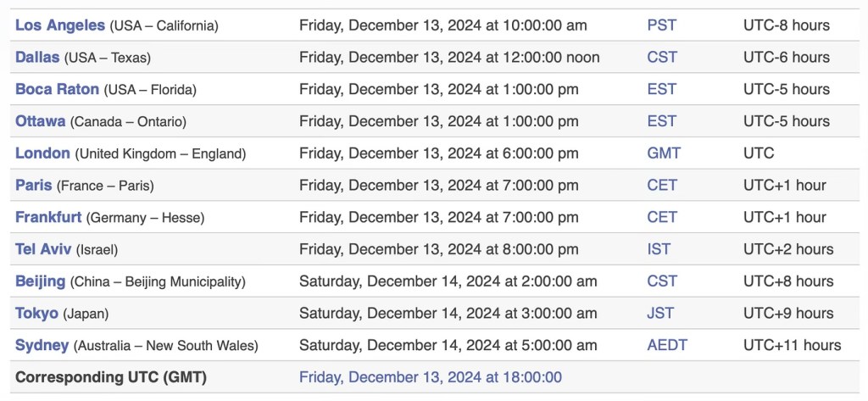This screenshot has height=401, width=868.
Task: Select the Ottawa city link
Action: pyautogui.click(x=40, y=121)
